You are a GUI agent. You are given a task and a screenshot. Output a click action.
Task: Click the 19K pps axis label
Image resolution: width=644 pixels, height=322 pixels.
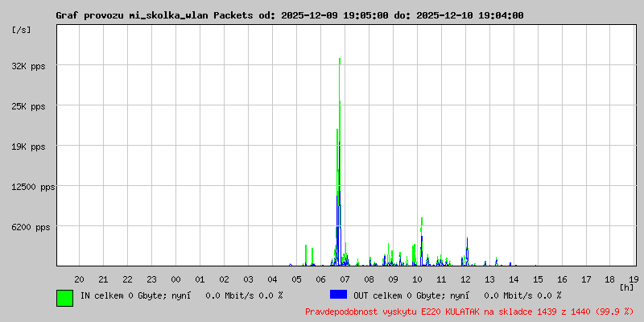pyautogui.click(x=29, y=147)
